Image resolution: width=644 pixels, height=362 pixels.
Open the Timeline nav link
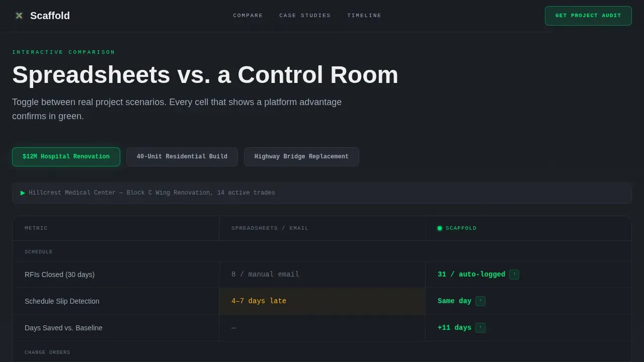364,16
